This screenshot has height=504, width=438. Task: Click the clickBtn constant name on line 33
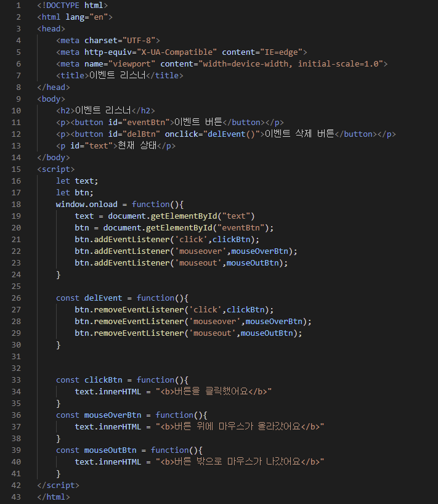(x=103, y=380)
